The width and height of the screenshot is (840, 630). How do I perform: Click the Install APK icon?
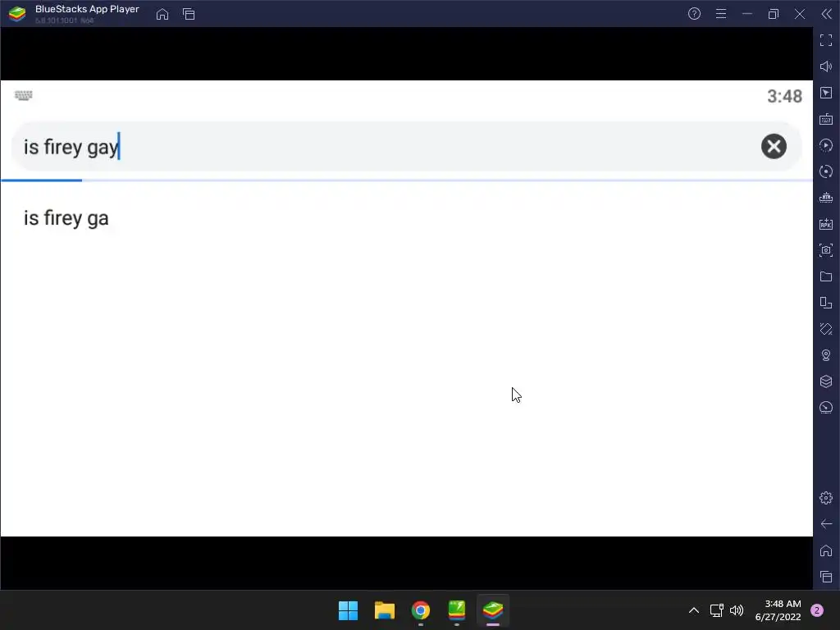pos(826,224)
